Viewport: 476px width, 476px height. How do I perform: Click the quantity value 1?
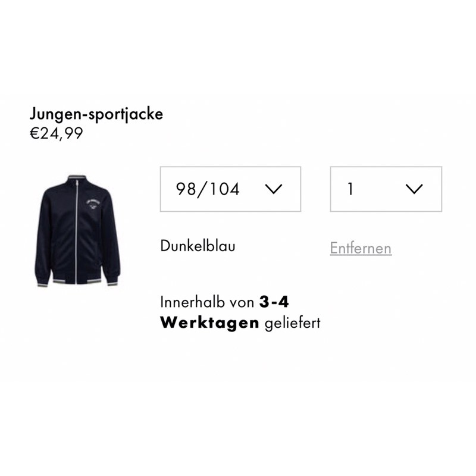coord(350,189)
